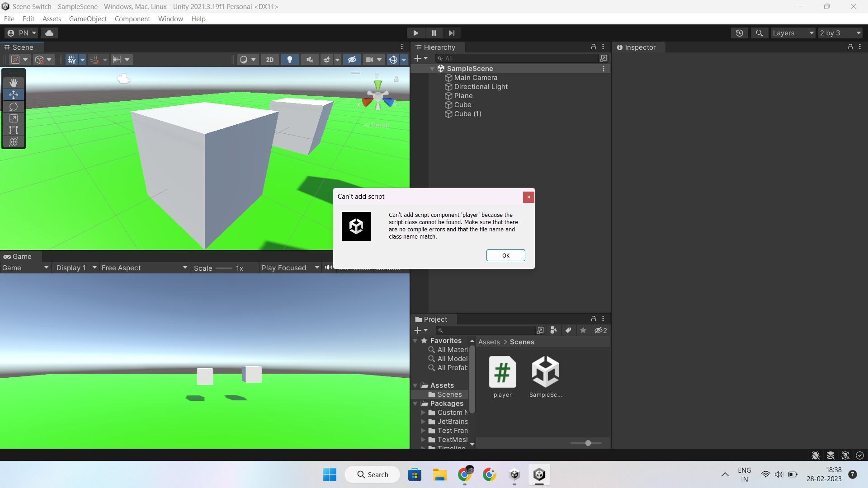Select the Rect transform tool
Image resolution: width=868 pixels, height=488 pixels.
(x=14, y=130)
